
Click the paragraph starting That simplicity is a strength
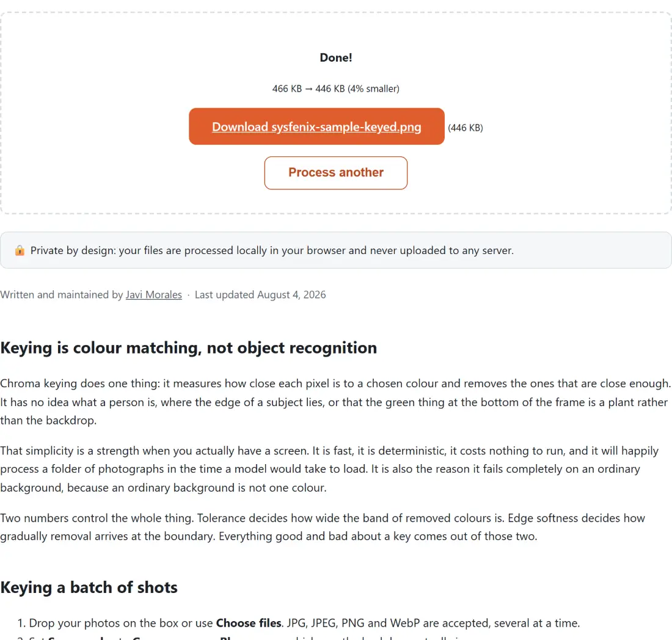pyautogui.click(x=329, y=469)
